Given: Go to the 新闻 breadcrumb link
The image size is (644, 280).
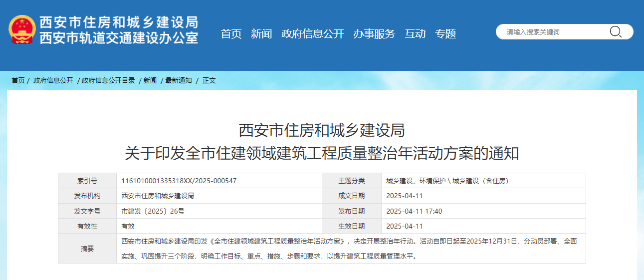Looking at the screenshot, I should (x=150, y=80).
